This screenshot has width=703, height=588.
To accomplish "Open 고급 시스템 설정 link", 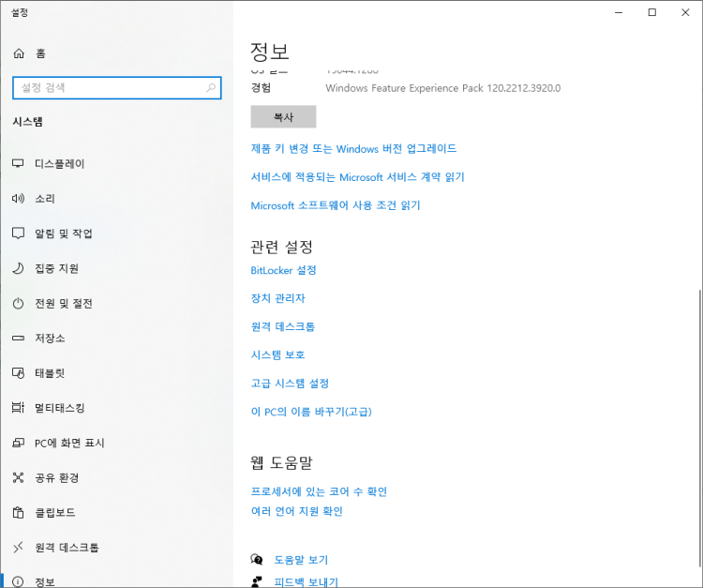I will click(290, 383).
